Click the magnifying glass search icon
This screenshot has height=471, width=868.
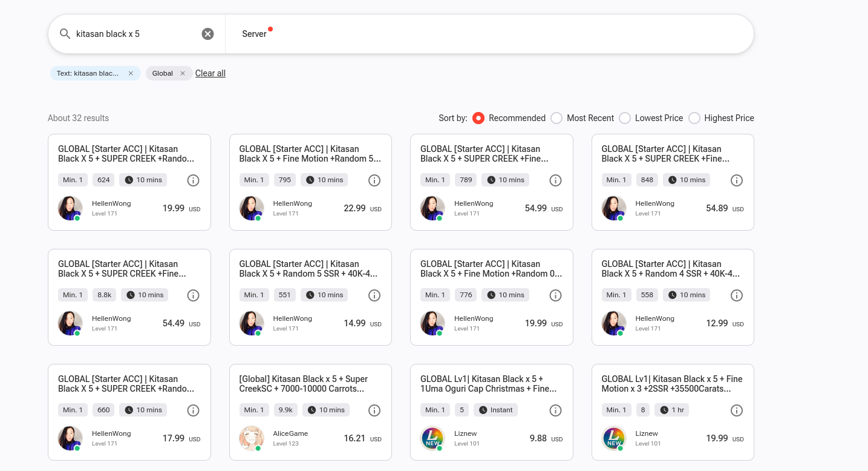[65, 34]
